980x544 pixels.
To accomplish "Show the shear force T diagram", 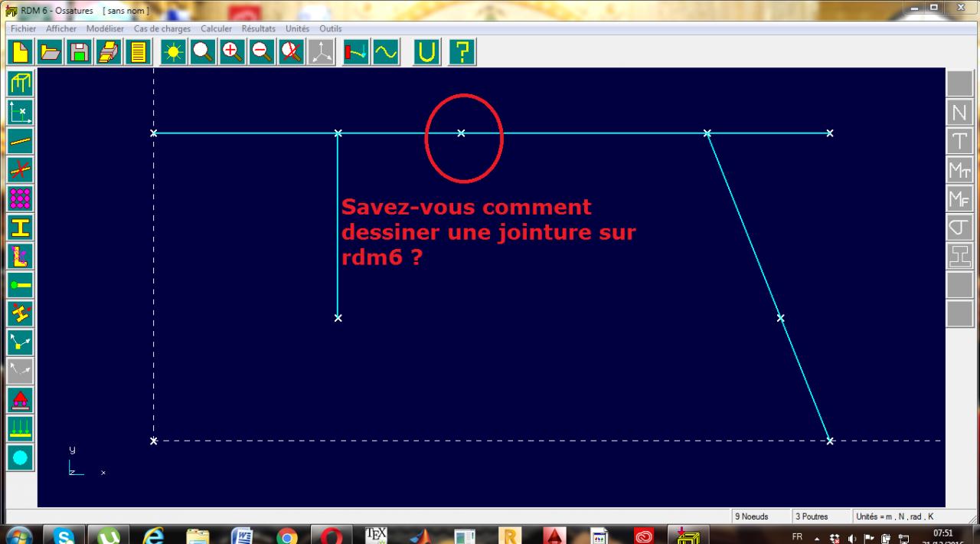I will (x=959, y=142).
